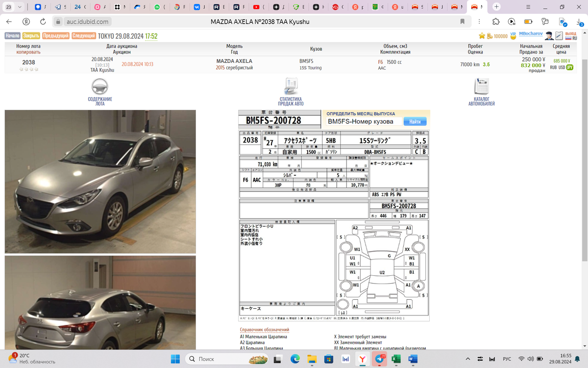Click the body number input field
Image resolution: width=588 pixels, height=368 pixels.
tap(364, 122)
